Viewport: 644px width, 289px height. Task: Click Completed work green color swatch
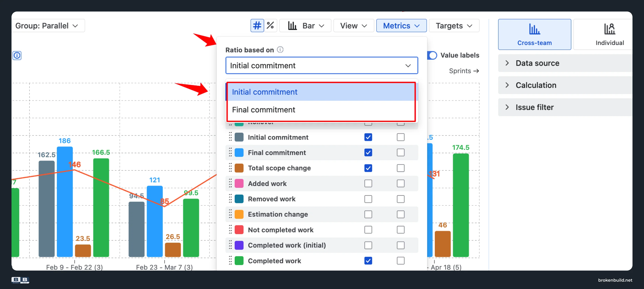pyautogui.click(x=239, y=261)
